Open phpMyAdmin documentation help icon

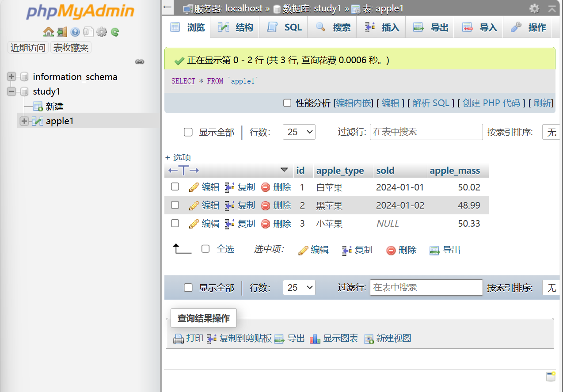(75, 32)
